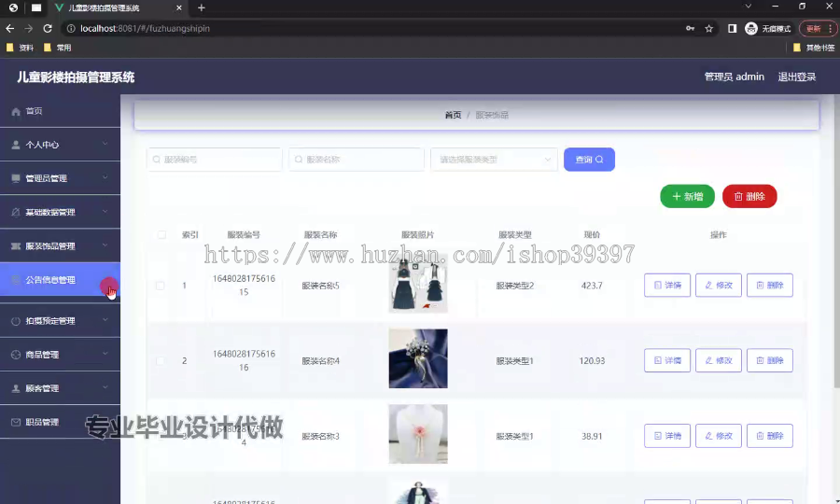Open the dress photo thumbnail for 服装名称5
The width and height of the screenshot is (840, 504).
418,286
